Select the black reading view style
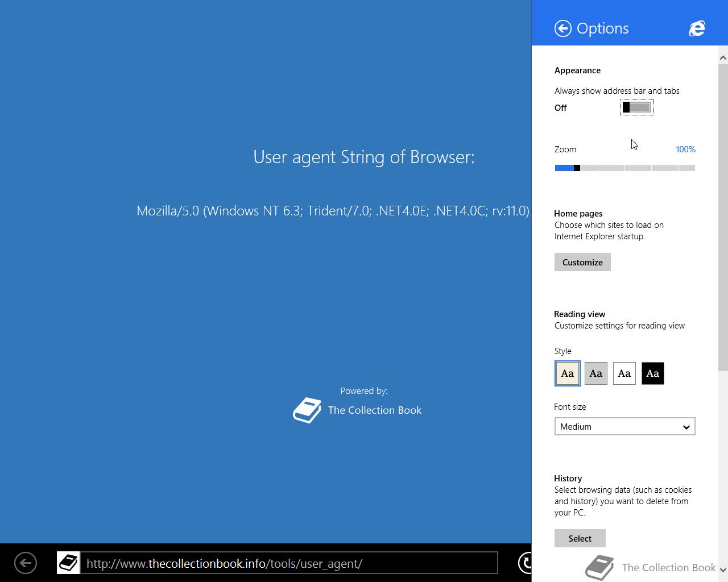Image resolution: width=728 pixels, height=582 pixels. pyautogui.click(x=653, y=373)
